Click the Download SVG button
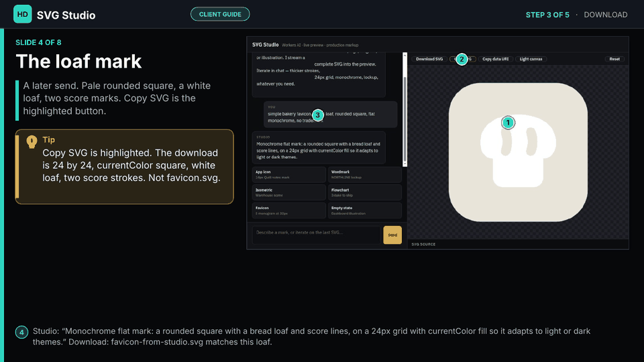The width and height of the screenshot is (644, 362). (429, 59)
